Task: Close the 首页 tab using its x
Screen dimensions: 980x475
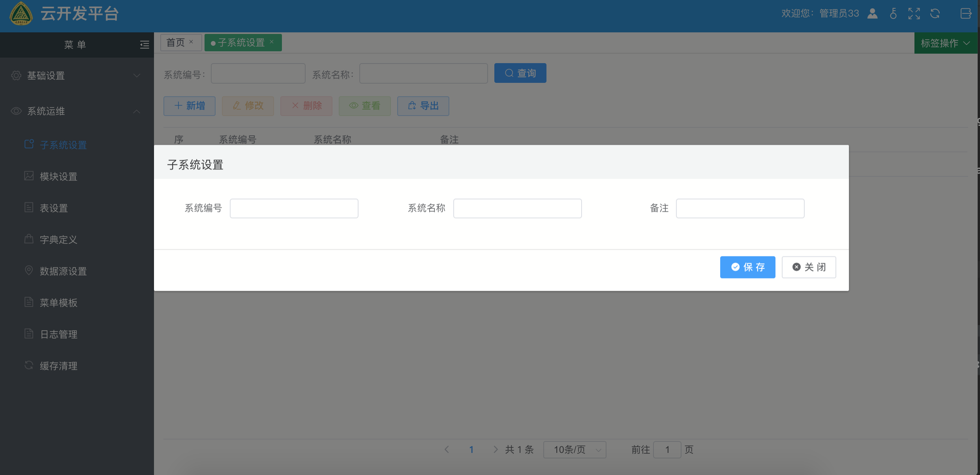Action: 191,42
